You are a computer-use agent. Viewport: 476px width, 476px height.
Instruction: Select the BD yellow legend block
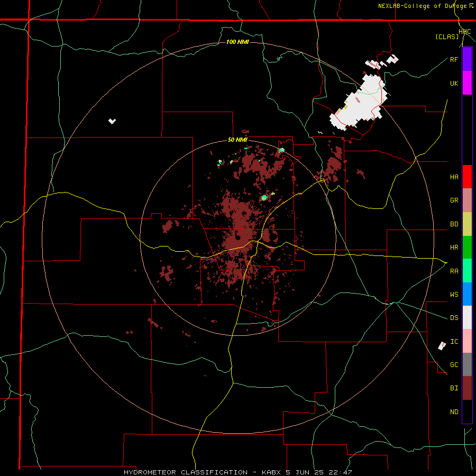tap(467, 224)
